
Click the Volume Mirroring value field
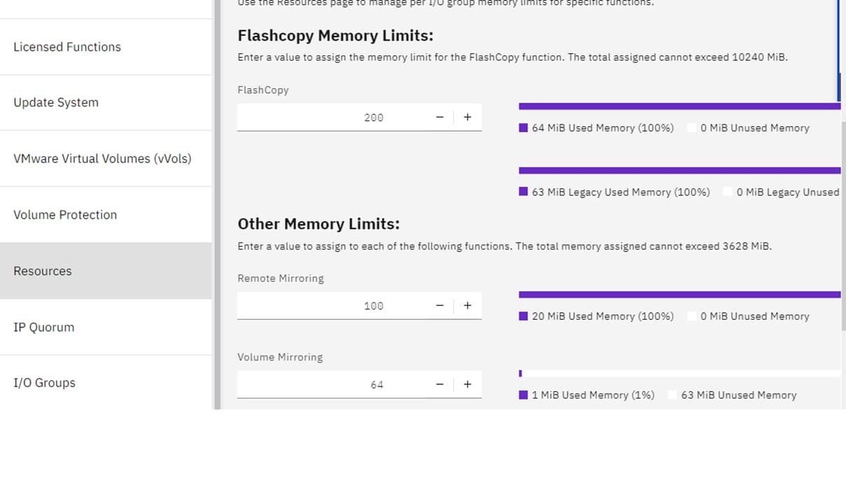click(x=332, y=384)
